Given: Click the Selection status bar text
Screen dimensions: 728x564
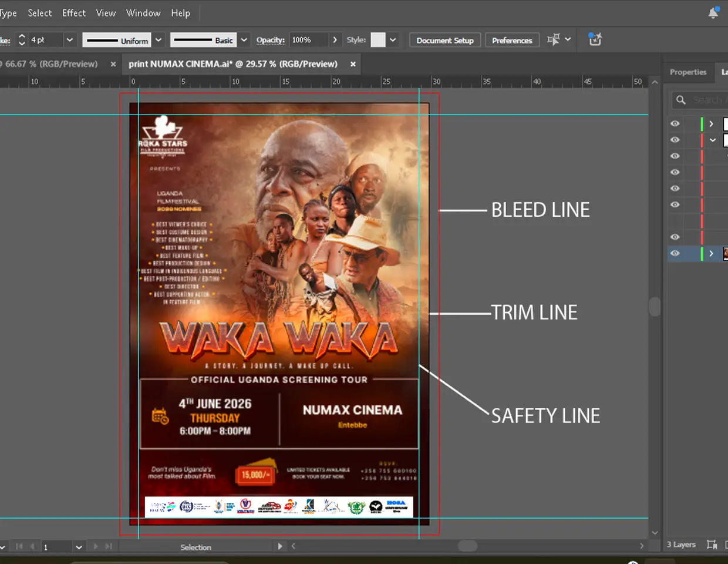Looking at the screenshot, I should point(196,547).
